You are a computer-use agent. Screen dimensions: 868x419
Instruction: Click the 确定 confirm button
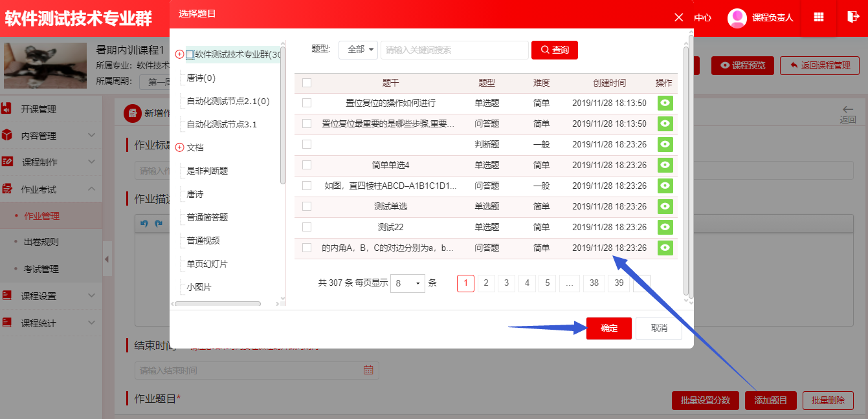pyautogui.click(x=608, y=328)
